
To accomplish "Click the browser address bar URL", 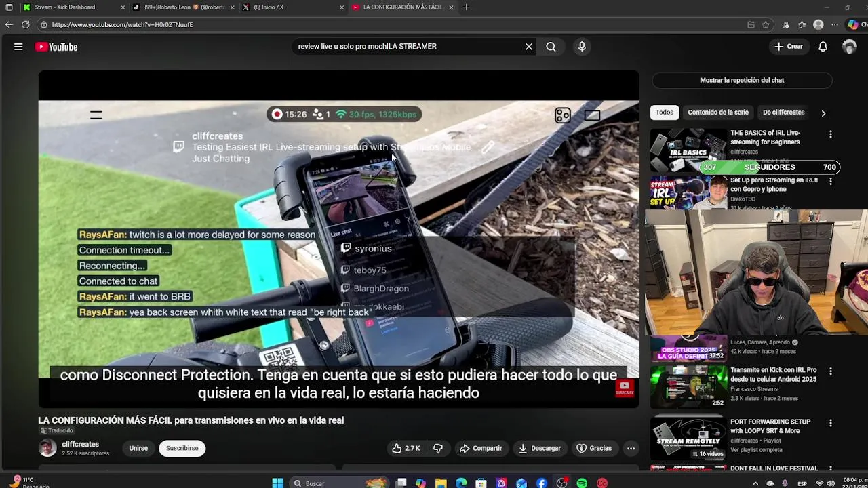I will pyautogui.click(x=122, y=24).
